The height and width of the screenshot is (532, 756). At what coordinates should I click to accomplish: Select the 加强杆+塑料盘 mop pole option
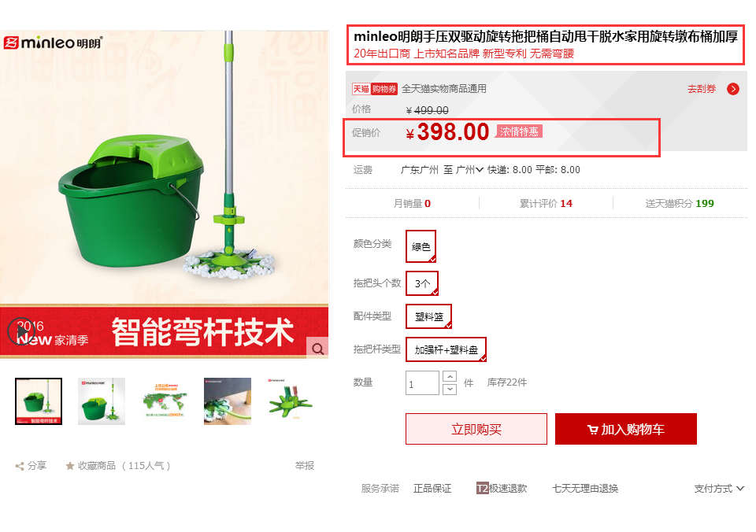446,349
